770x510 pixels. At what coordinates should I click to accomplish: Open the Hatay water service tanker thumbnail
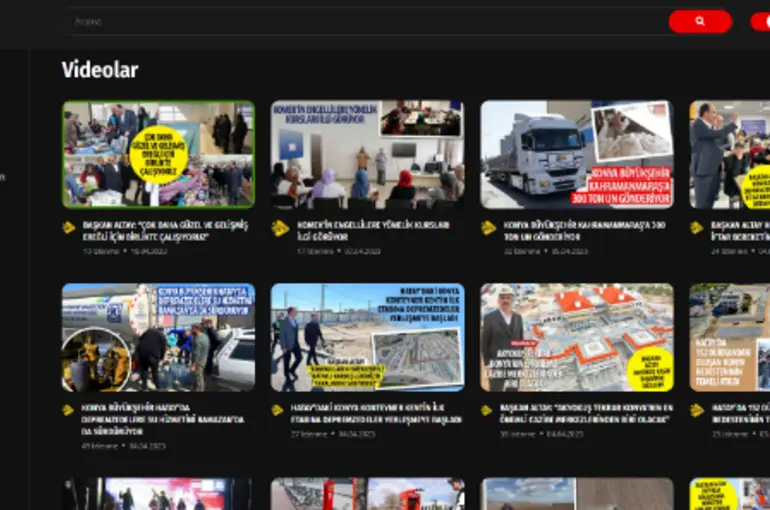[158, 337]
